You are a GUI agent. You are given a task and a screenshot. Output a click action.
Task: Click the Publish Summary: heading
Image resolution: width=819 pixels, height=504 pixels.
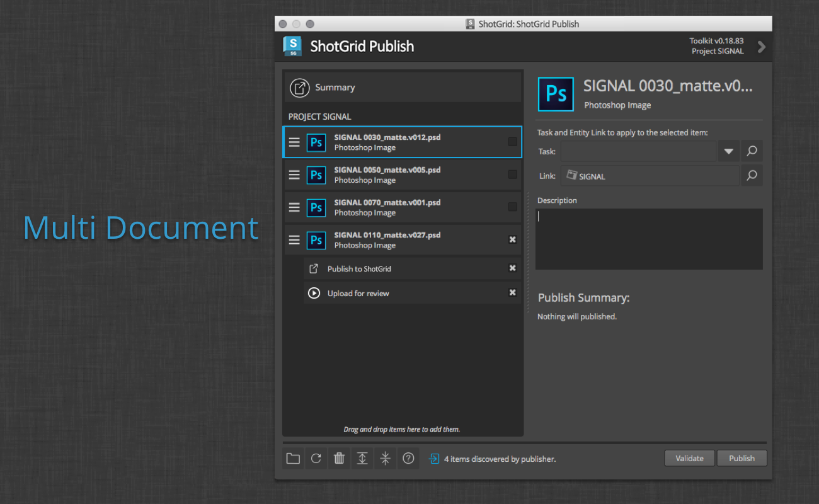tap(583, 297)
